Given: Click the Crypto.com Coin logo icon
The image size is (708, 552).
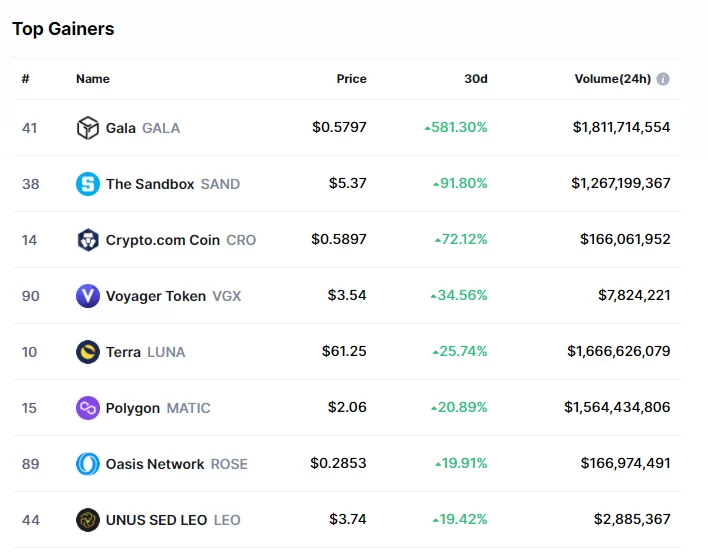Looking at the screenshot, I should coord(88,240).
